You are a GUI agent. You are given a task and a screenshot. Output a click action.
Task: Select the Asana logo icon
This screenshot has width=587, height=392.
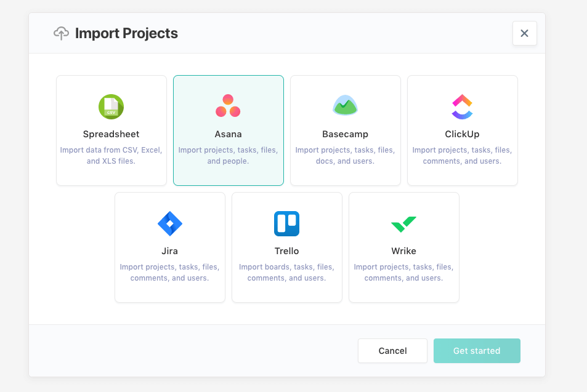[228, 106]
